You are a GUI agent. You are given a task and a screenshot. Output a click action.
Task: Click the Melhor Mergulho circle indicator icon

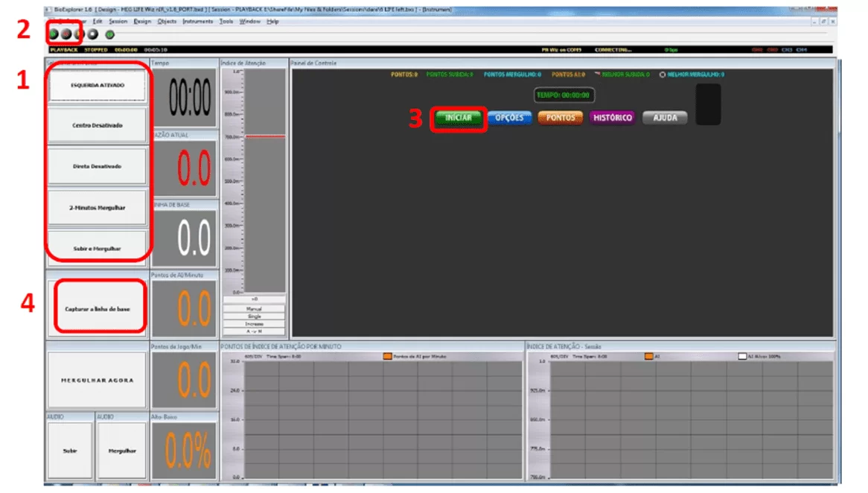[x=662, y=74]
